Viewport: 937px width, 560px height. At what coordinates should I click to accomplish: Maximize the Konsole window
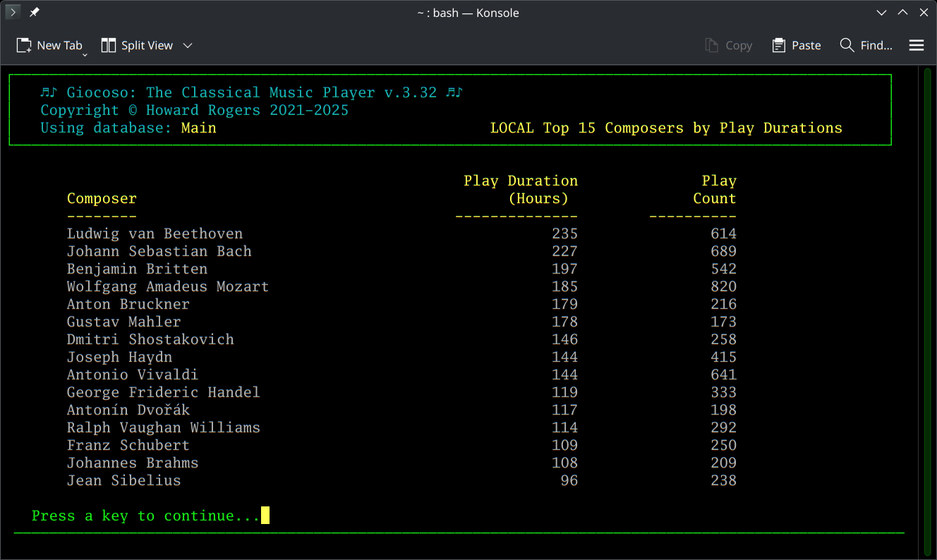(x=902, y=13)
